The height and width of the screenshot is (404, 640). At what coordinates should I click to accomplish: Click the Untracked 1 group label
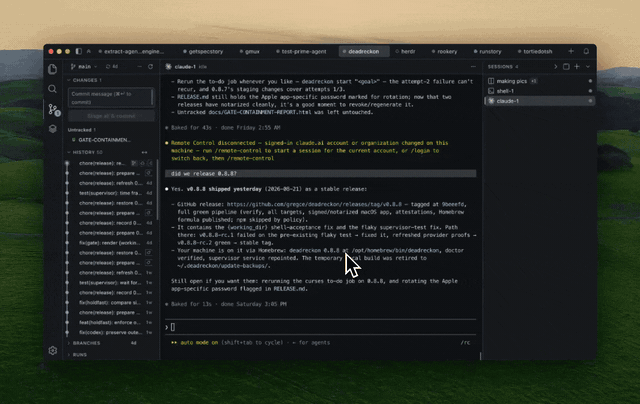[82, 130]
